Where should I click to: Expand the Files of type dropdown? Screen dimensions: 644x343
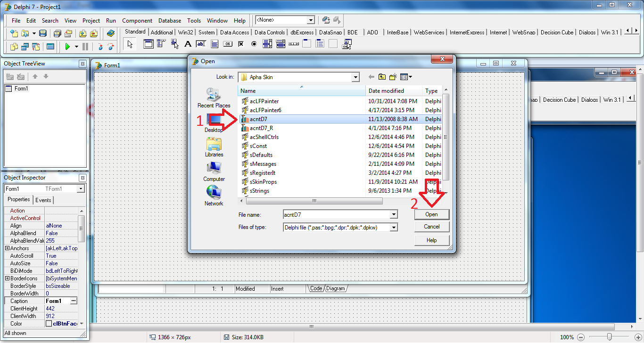[x=394, y=227]
